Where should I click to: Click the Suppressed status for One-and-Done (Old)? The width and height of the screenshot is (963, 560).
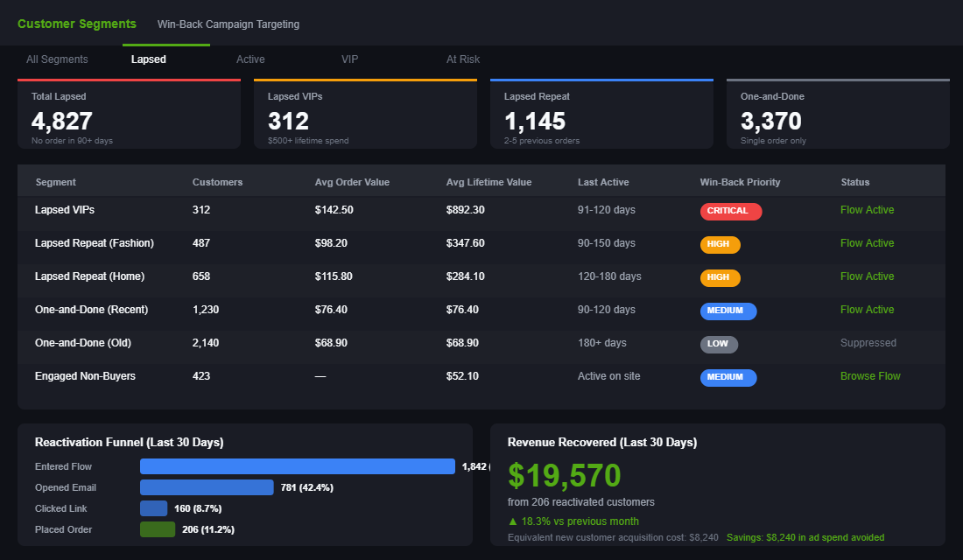[x=868, y=343]
